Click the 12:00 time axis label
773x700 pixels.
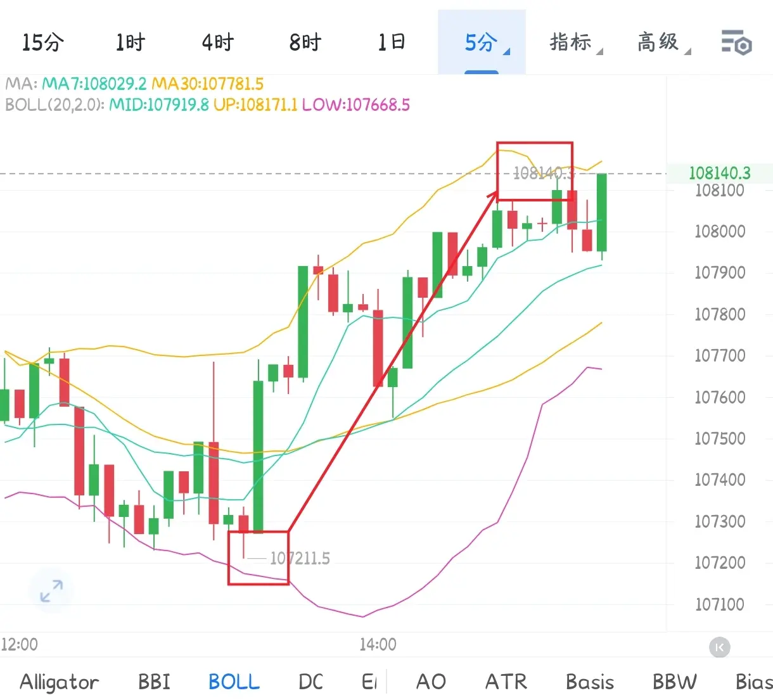click(x=20, y=645)
